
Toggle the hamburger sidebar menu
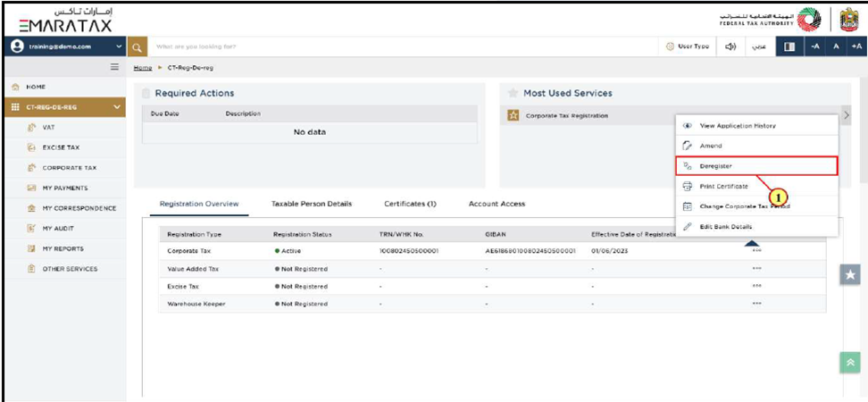tap(114, 67)
